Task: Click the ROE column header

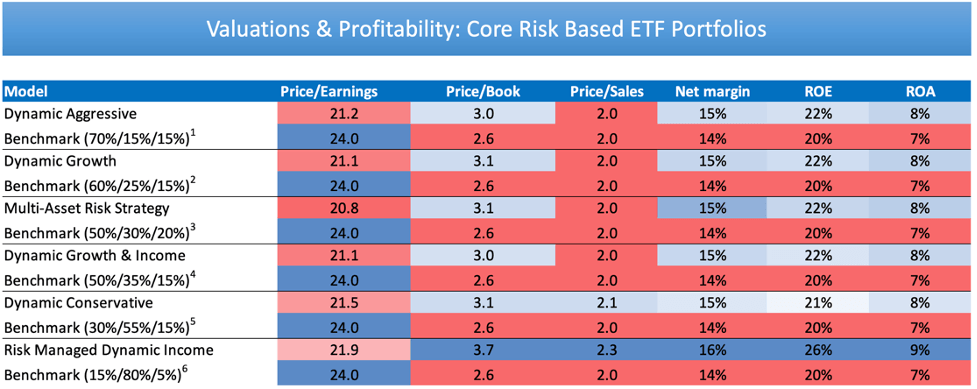Action: coord(816,92)
